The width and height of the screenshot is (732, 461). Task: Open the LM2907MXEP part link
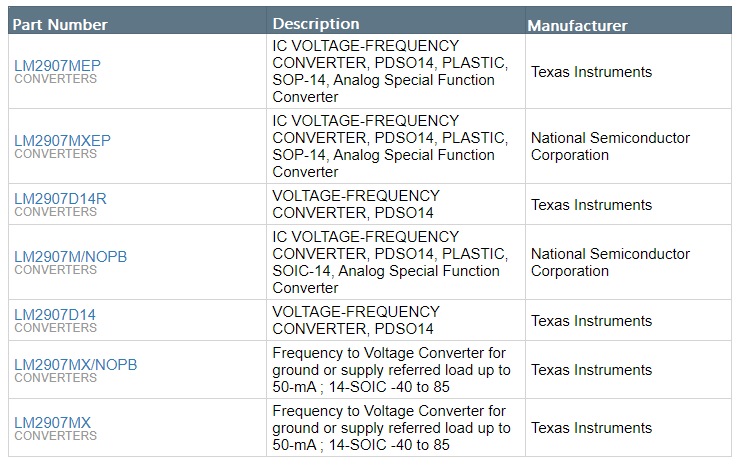pos(62,140)
